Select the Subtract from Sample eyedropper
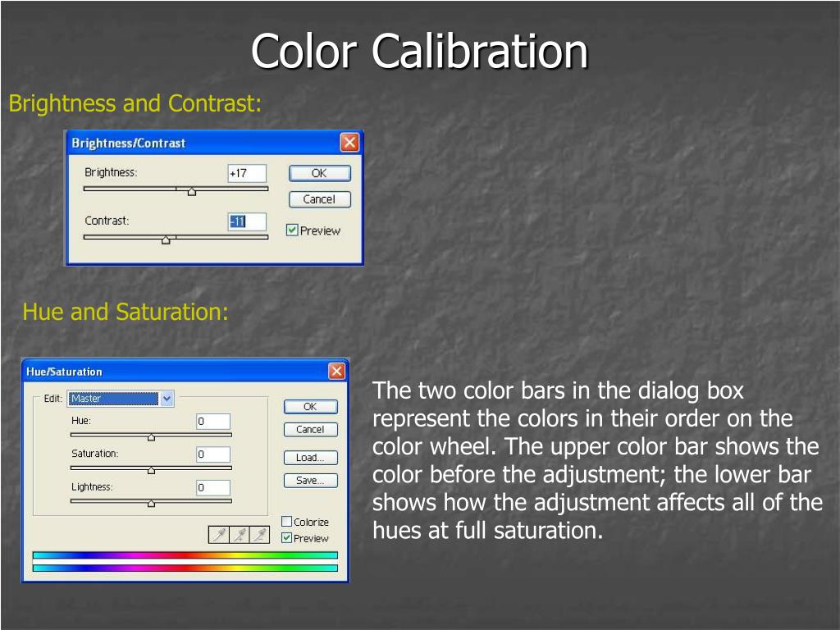The image size is (840, 630). click(259, 535)
